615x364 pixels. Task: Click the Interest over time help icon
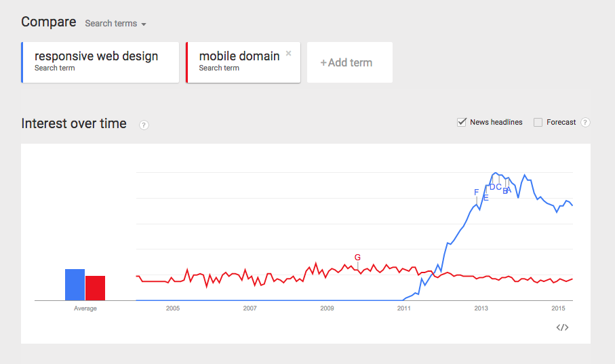[144, 125]
